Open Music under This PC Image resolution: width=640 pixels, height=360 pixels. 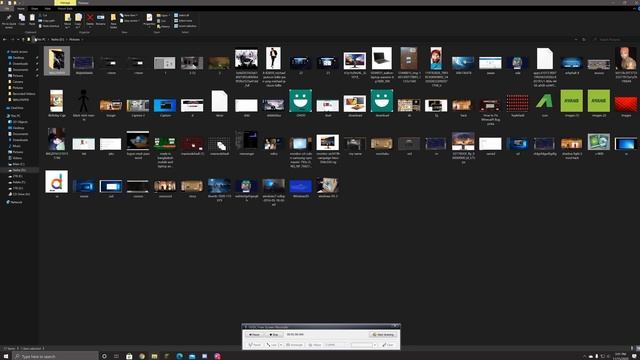click(16, 146)
